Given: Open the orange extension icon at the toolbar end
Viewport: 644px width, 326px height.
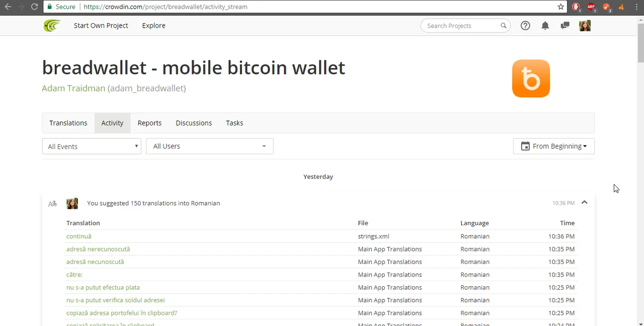Looking at the screenshot, I should click(621, 7).
